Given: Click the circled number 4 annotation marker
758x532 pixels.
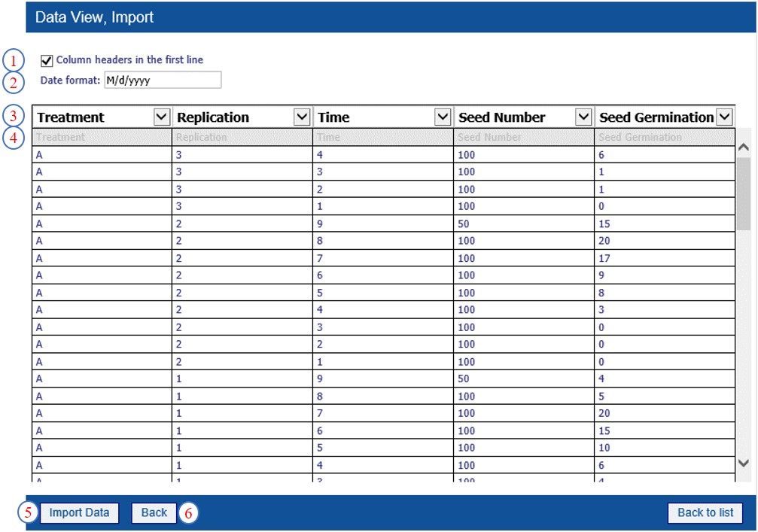Looking at the screenshot, I should [x=14, y=138].
